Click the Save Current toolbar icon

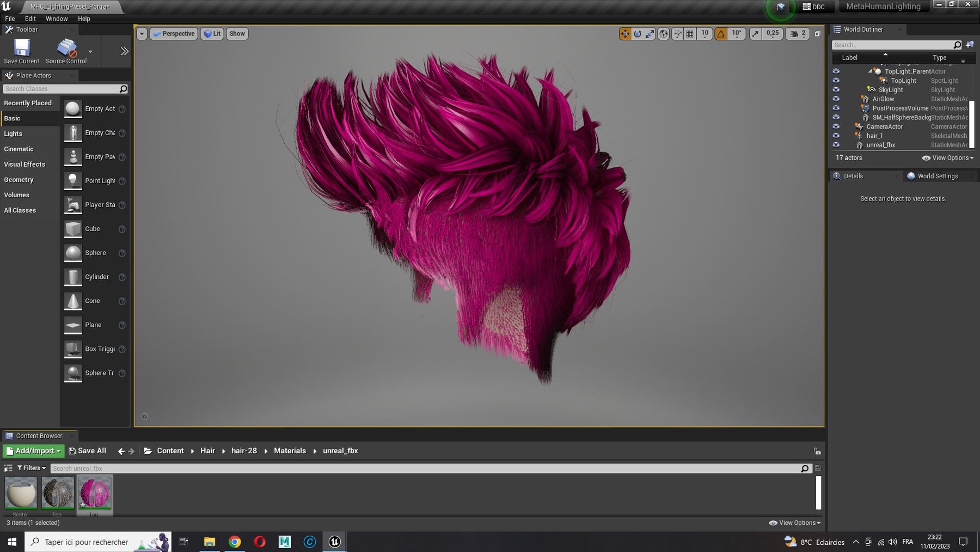pyautogui.click(x=22, y=51)
